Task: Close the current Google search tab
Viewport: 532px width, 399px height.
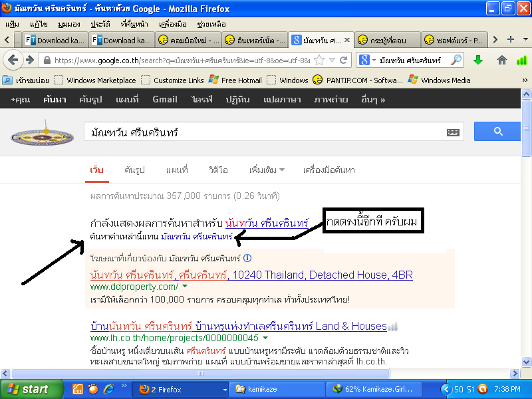Action: pyautogui.click(x=347, y=40)
